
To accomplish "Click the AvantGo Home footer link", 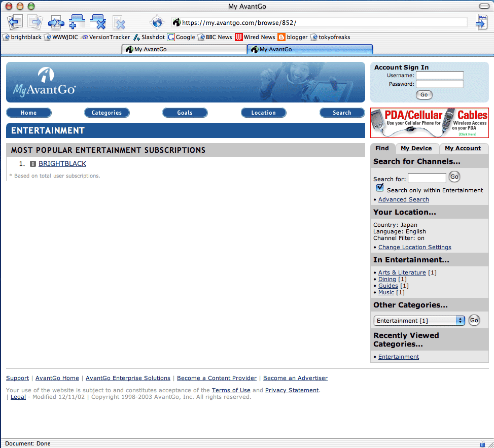I will (57, 378).
